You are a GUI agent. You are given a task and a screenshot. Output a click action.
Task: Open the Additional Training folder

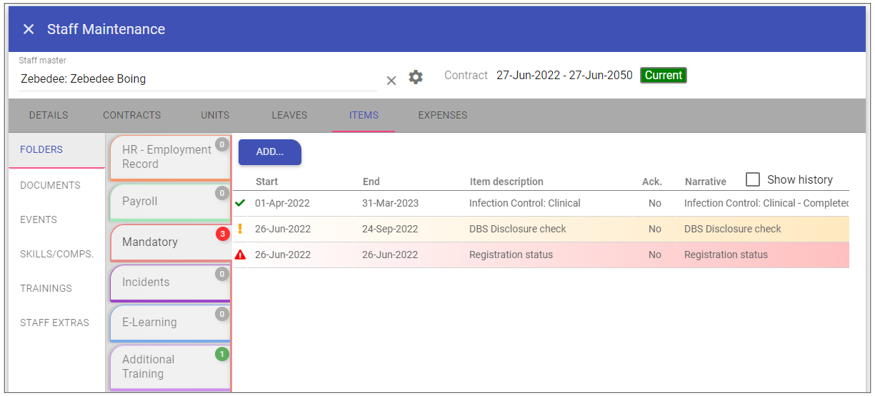[170, 367]
